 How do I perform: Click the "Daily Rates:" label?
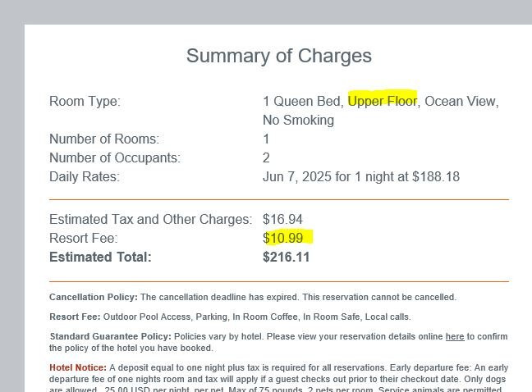85,176
